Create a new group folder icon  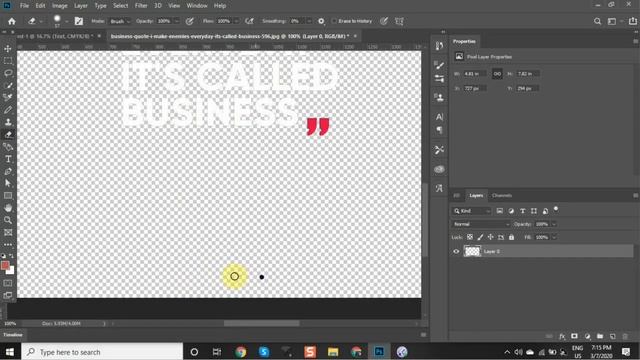pos(600,336)
